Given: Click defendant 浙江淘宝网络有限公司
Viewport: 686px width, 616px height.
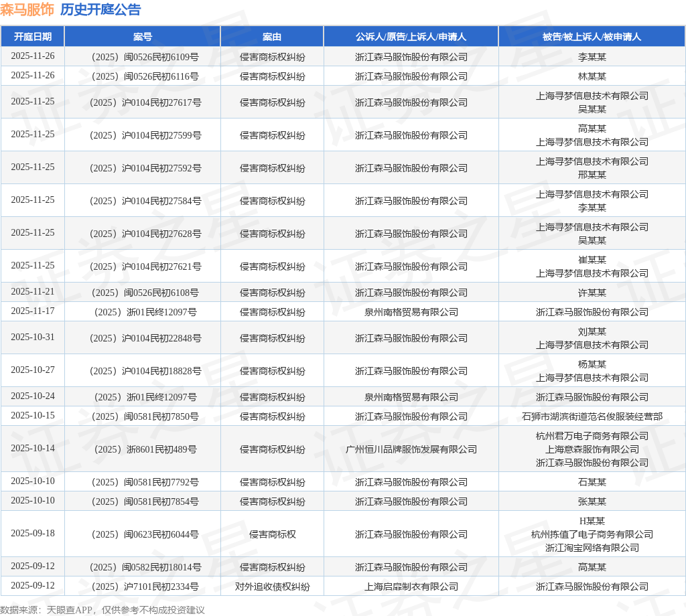Looking at the screenshot, I should (592, 547).
